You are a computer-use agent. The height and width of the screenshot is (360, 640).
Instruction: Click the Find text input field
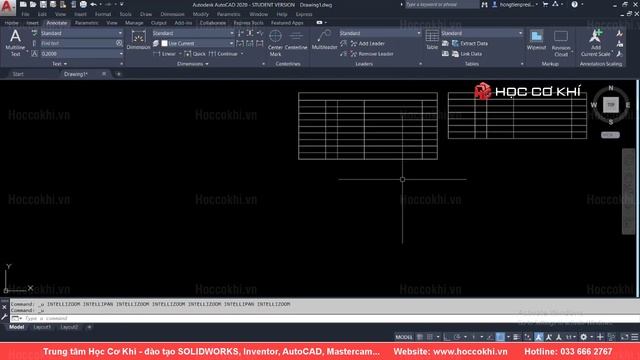(78, 43)
